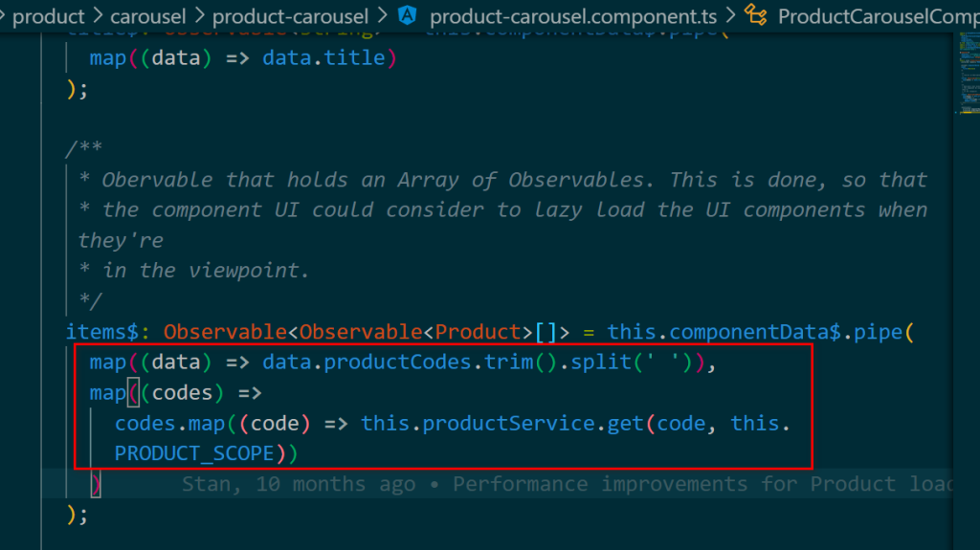Click the class symbol icon in breadcrumbs
The width and height of the screenshot is (980, 550).
pos(756,15)
